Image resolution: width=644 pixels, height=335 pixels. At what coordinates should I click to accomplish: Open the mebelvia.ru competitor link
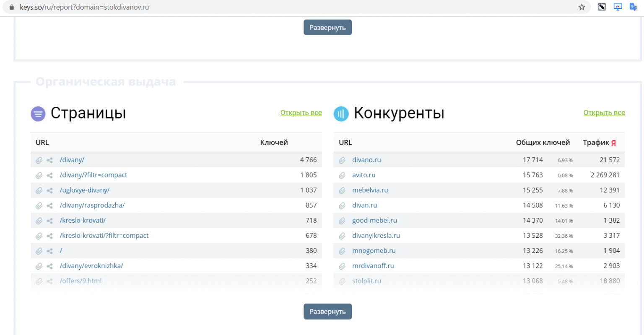pos(370,190)
